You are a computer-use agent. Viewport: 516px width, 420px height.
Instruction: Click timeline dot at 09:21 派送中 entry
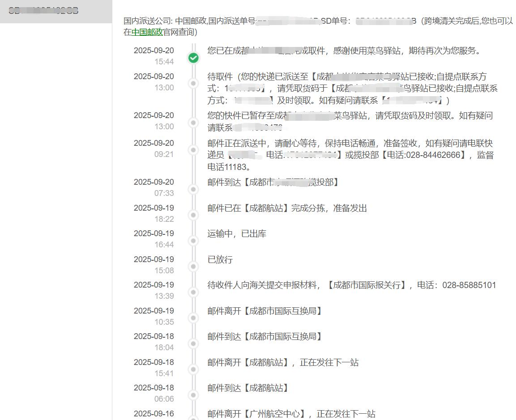(193, 150)
